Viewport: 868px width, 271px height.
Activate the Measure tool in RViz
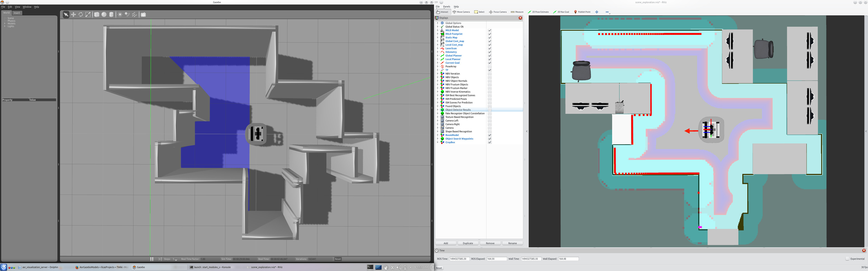coord(517,12)
